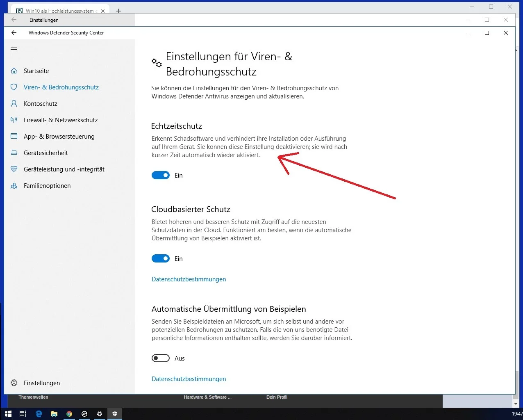Open Task View on the taskbar
Viewport: 523px width, 420px height.
point(23,414)
